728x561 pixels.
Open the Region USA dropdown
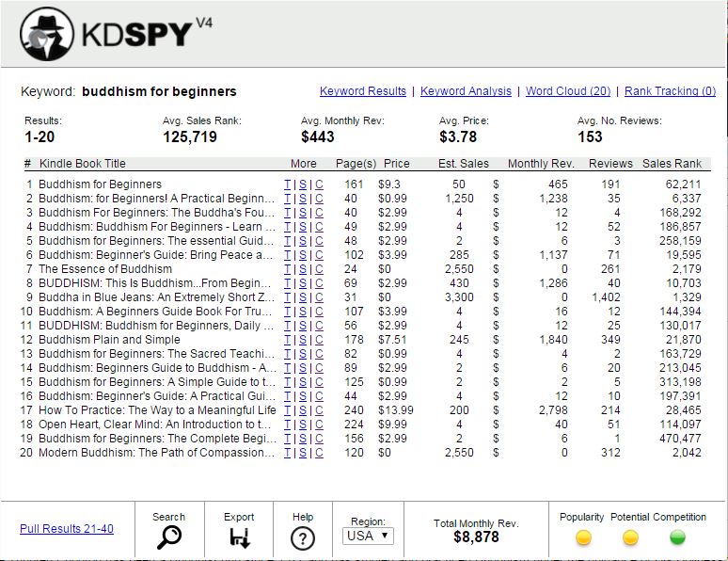[x=368, y=537]
